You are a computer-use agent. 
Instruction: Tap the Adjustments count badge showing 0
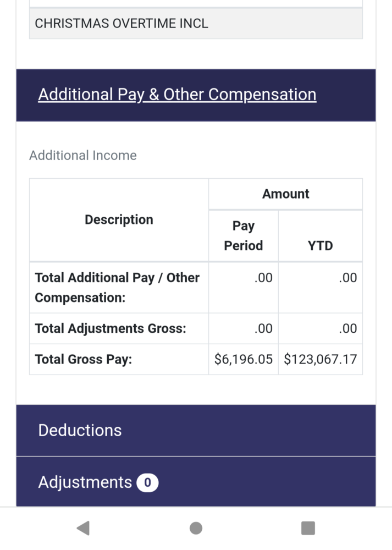tap(147, 482)
